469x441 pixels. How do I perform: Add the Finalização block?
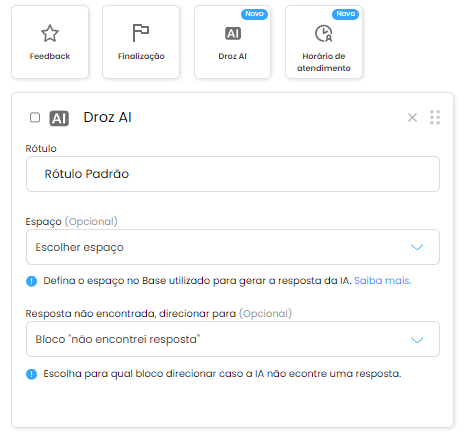tap(141, 42)
